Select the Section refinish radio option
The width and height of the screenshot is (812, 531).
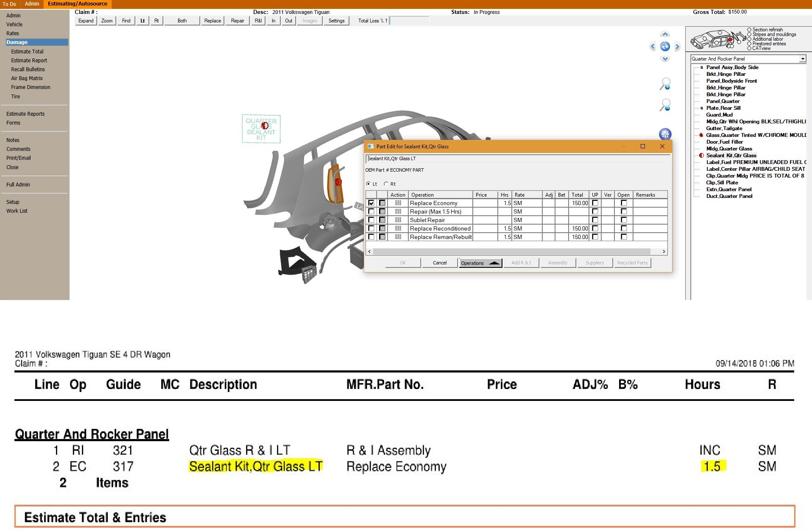[x=749, y=30]
